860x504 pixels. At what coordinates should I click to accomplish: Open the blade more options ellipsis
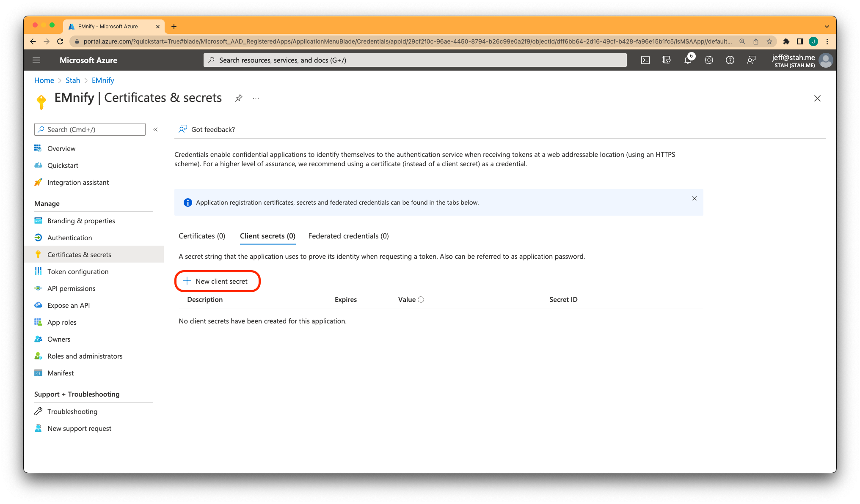[256, 98]
